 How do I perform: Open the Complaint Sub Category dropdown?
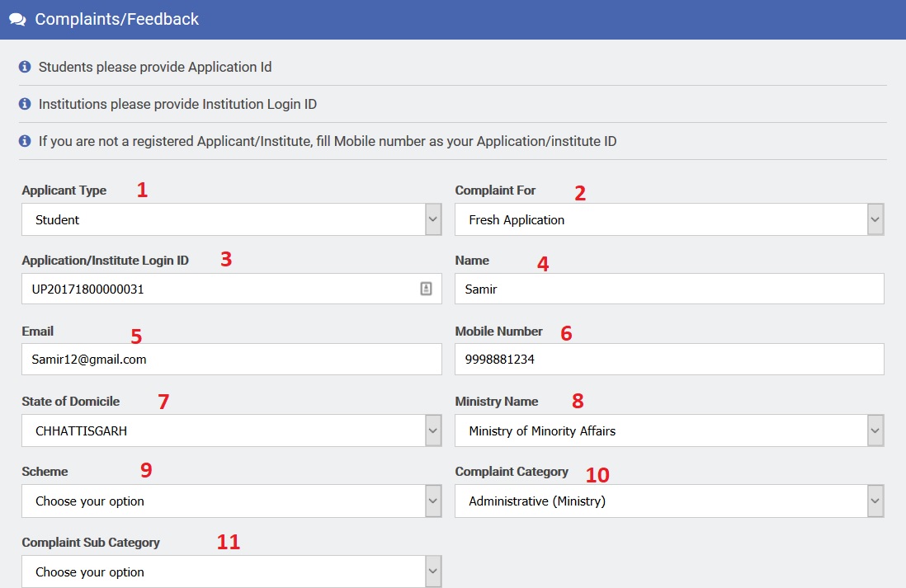(232, 572)
